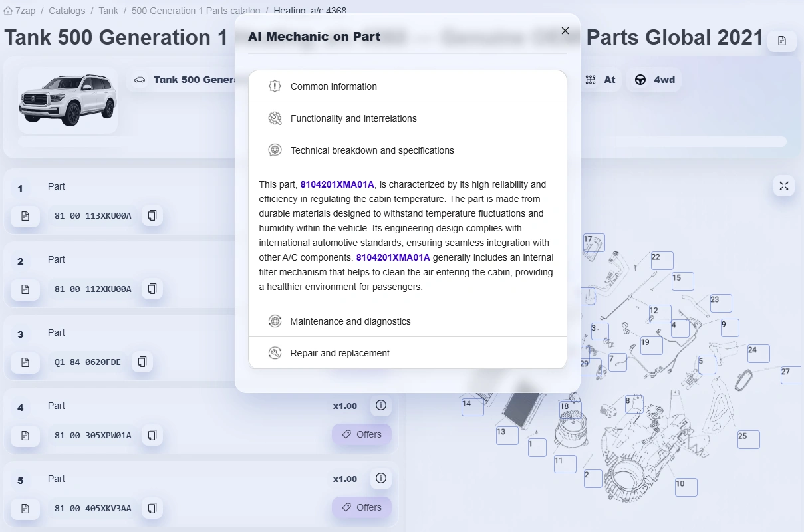The height and width of the screenshot is (532, 804).
Task: Select diagram callout 13
Action: point(507,435)
